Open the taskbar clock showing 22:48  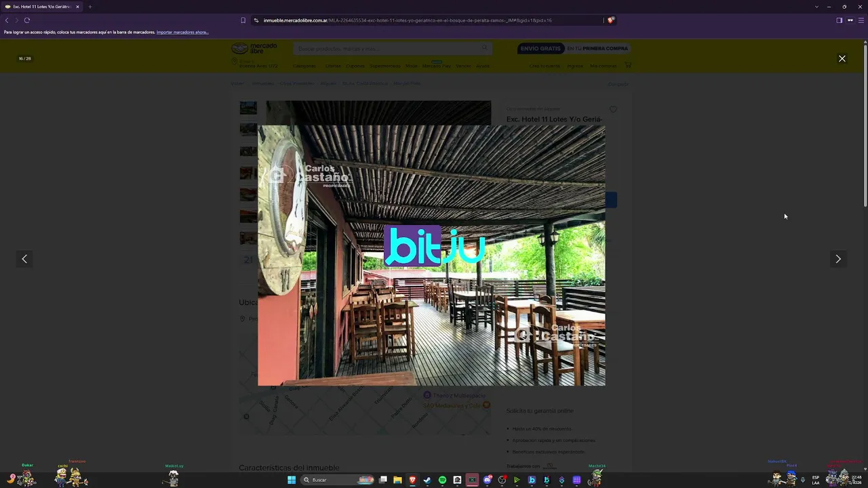857,480
